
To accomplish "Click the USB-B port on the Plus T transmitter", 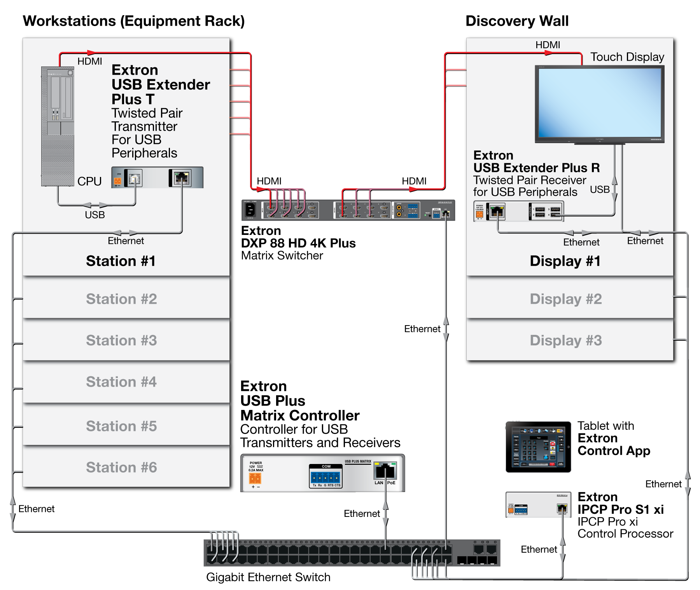I will coord(135,179).
